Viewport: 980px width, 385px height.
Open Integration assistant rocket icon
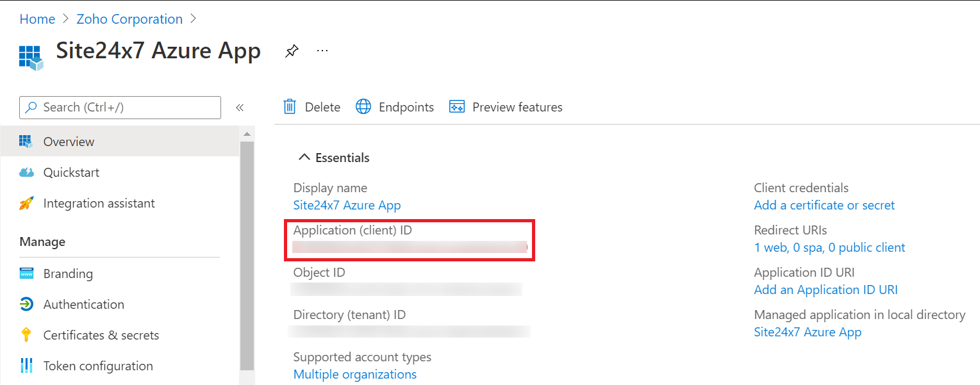[x=26, y=204]
